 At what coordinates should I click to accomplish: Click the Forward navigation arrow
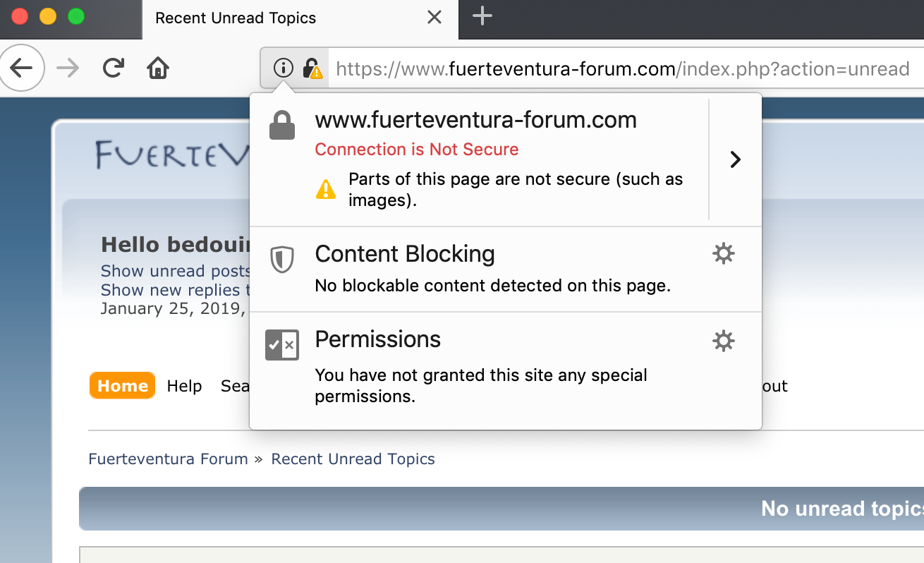68,68
